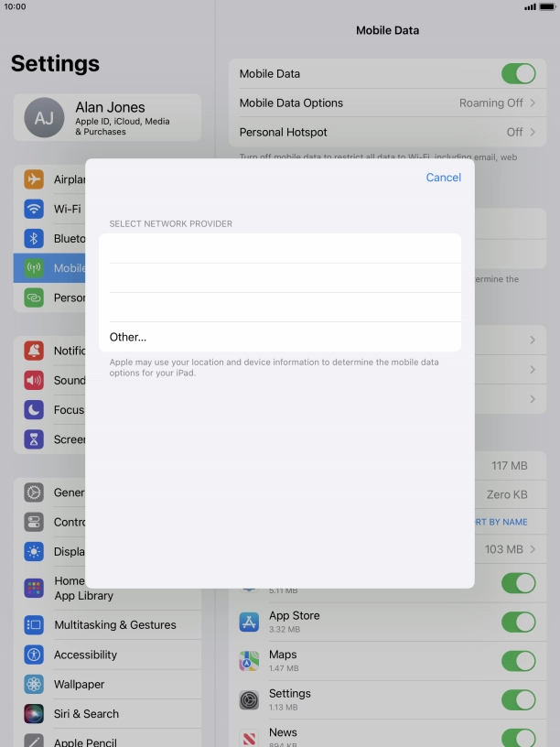The image size is (560, 747).
Task: Open Airplane Mode icon in sidebar
Action: 34,179
